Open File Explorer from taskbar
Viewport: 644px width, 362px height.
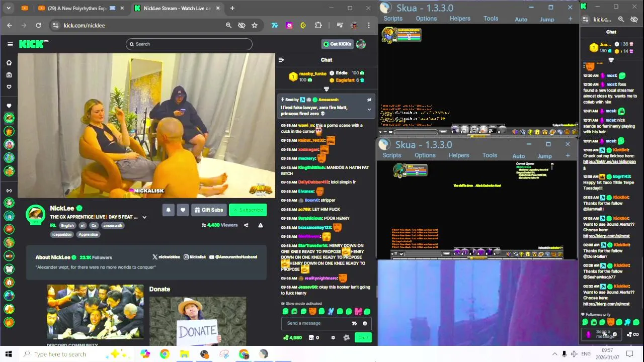click(184, 354)
